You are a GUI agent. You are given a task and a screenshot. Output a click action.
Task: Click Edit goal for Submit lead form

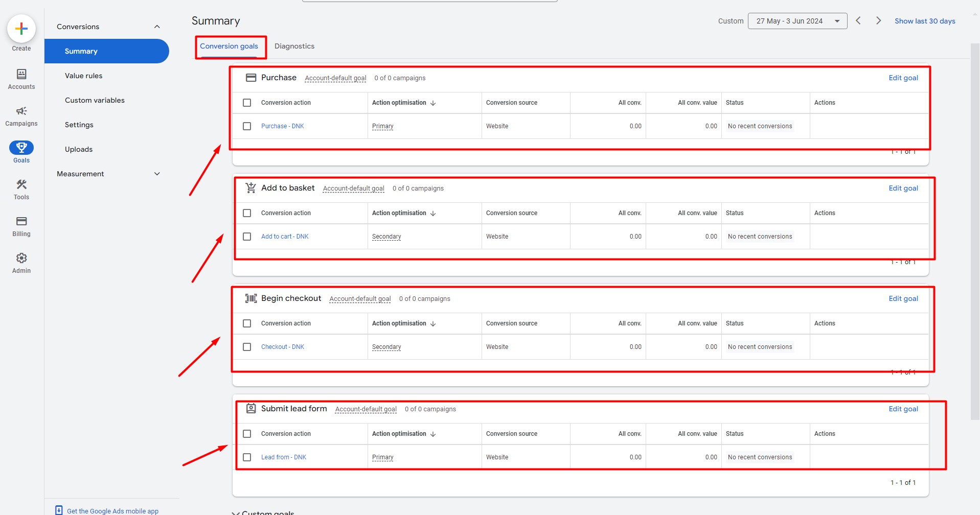click(x=903, y=409)
